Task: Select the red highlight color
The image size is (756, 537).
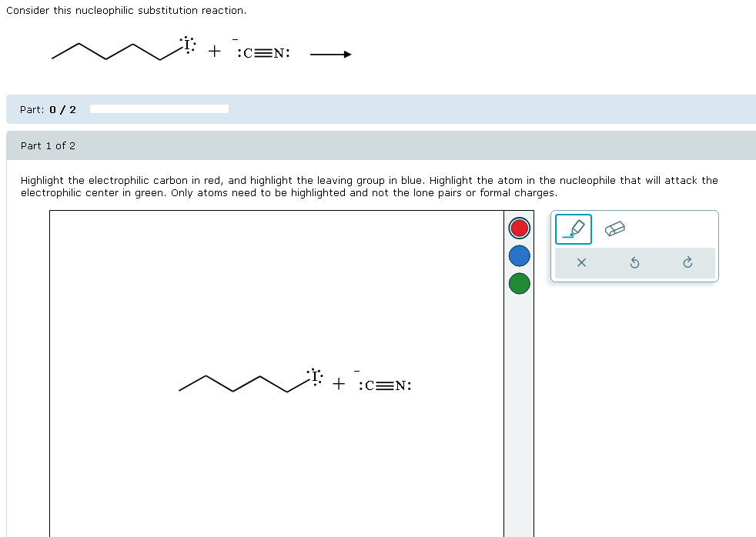Action: [x=519, y=228]
